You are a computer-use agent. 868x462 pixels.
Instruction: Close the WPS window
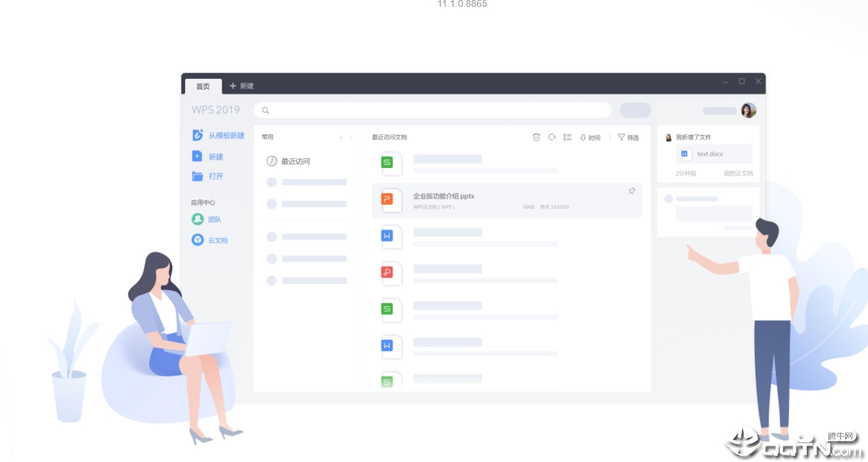click(758, 82)
